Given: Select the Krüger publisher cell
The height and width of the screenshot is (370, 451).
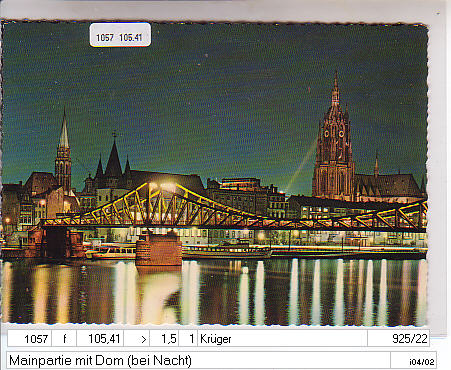Looking at the screenshot, I should (282, 339).
